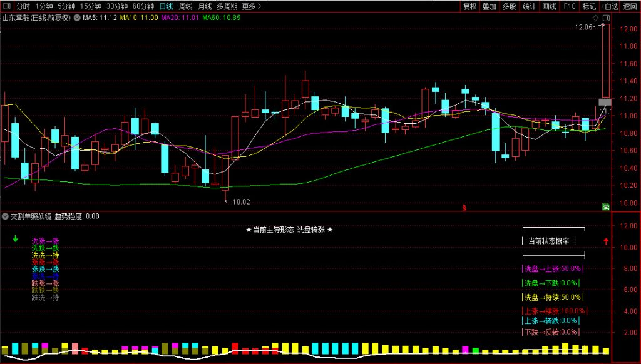The height and width of the screenshot is (364, 641).
Task: Click the gray current-price tag on the price axis
Action: point(605,102)
